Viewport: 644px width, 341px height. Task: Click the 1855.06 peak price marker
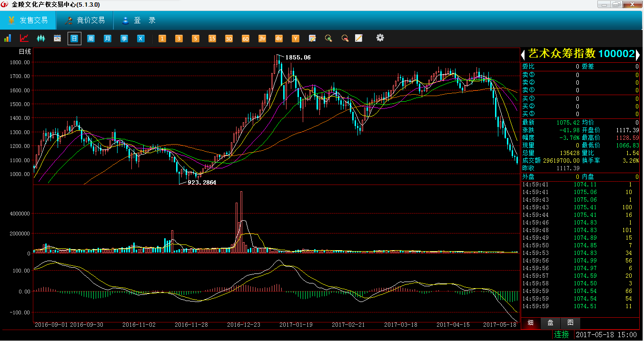click(x=297, y=58)
